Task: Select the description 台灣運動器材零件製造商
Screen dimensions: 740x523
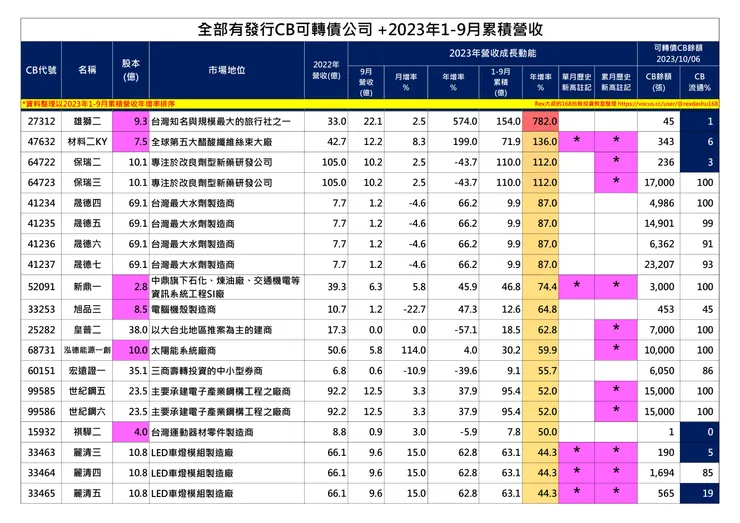Action: (202, 432)
